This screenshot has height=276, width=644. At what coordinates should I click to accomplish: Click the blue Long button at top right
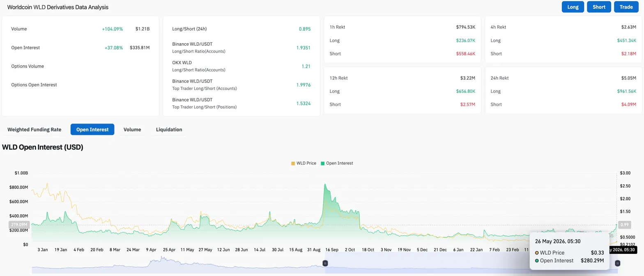573,7
